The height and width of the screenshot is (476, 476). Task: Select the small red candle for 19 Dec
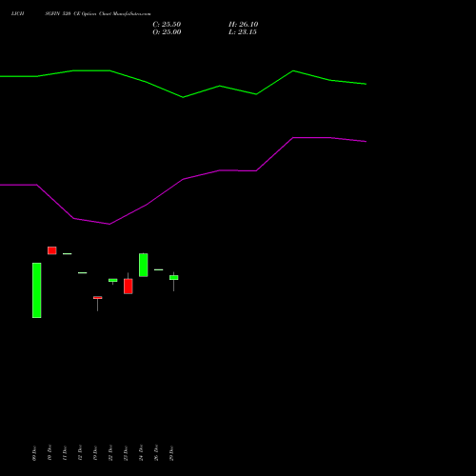(98, 298)
